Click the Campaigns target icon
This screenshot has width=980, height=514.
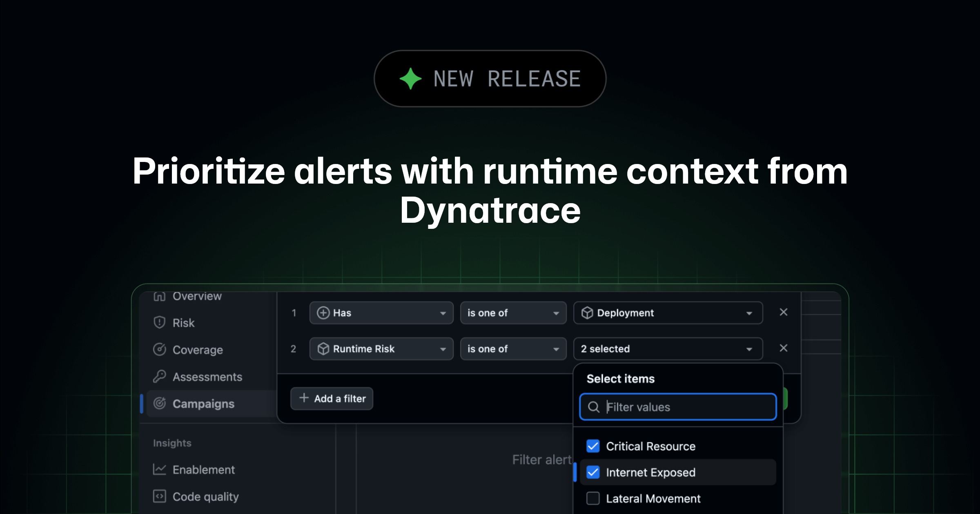[x=159, y=403]
